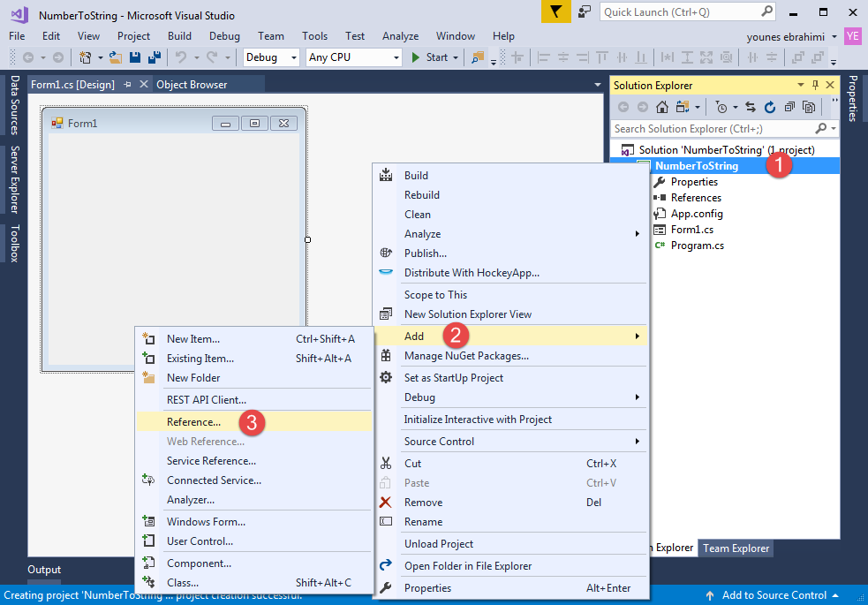Screen dimensions: 868x605
Task: Select Program.cs in Solution Explorer tree
Action: click(697, 246)
